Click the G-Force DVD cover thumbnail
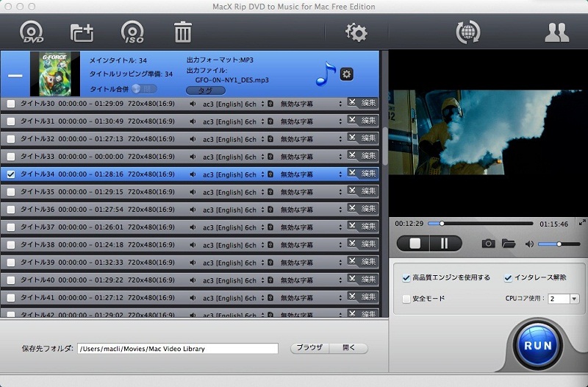 point(55,74)
